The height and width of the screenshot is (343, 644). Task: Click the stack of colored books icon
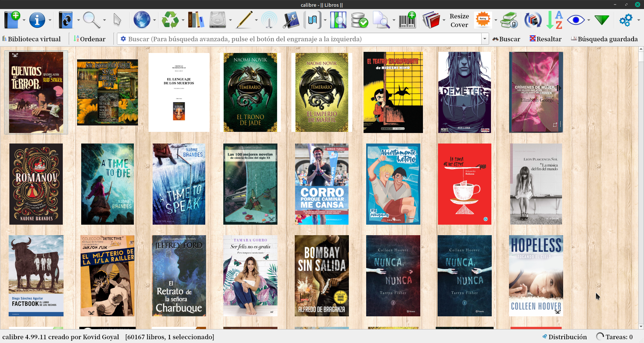pyautogui.click(x=431, y=20)
